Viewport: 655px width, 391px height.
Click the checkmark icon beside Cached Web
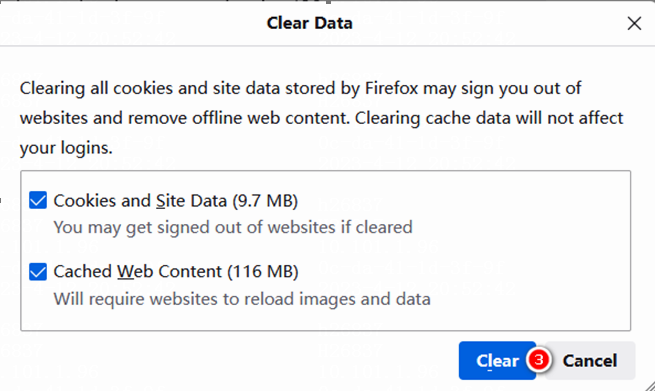pyautogui.click(x=38, y=272)
